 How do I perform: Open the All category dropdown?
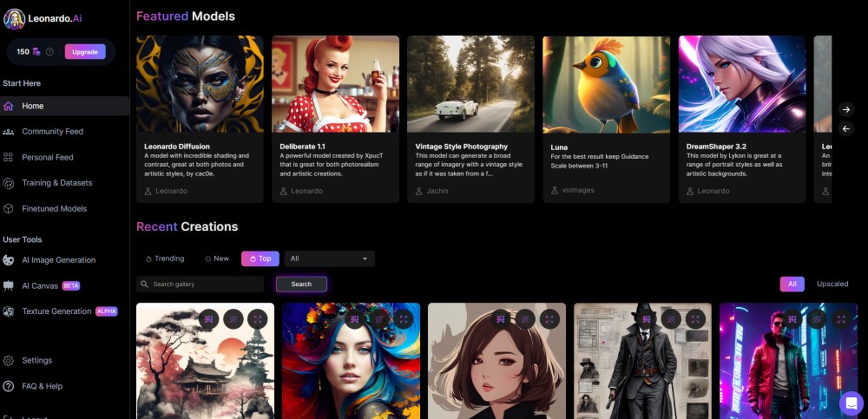[329, 259]
